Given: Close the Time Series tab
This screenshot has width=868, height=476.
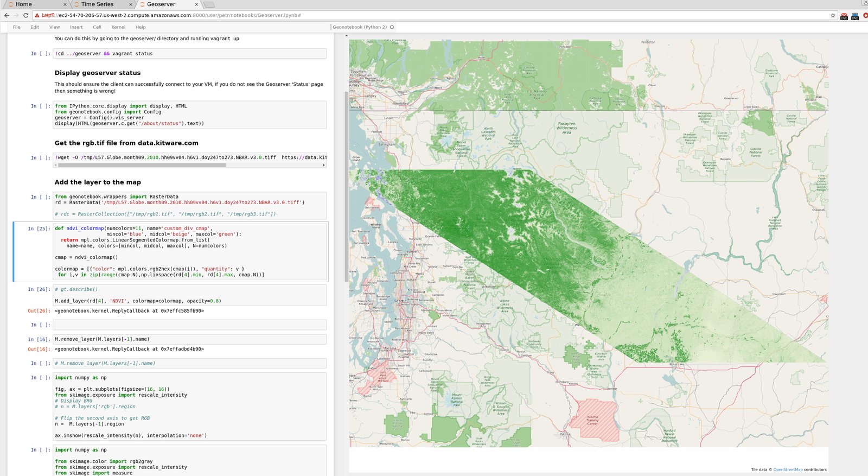Looking at the screenshot, I should pyautogui.click(x=131, y=4).
